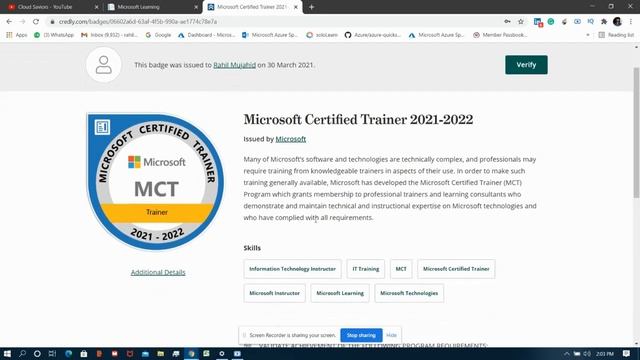Click the taskbar clock
The height and width of the screenshot is (360, 640).
click(x=604, y=353)
